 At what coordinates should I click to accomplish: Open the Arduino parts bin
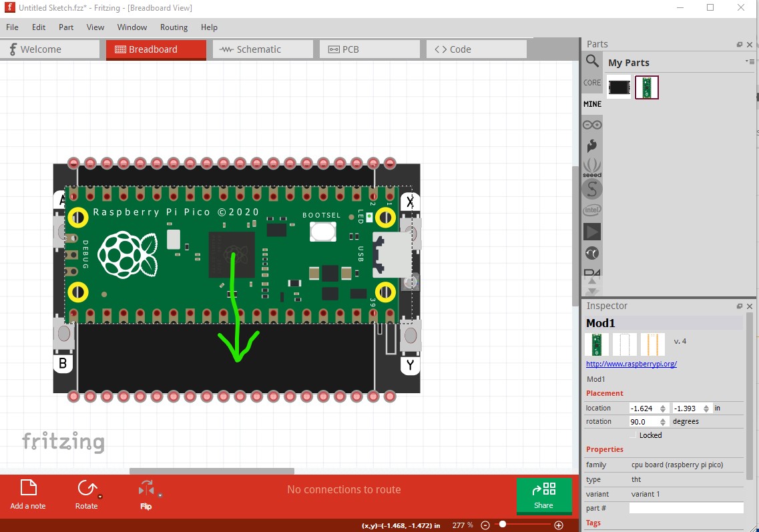point(592,125)
